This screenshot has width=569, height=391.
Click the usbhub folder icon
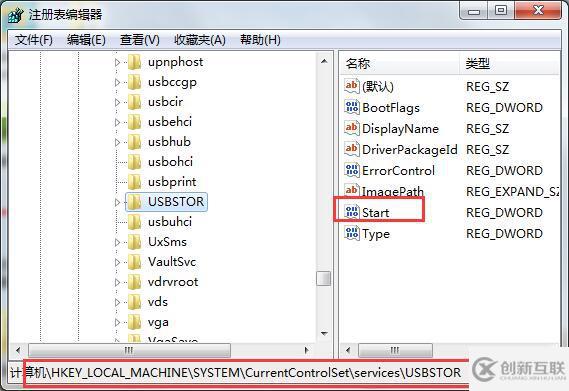(134, 142)
